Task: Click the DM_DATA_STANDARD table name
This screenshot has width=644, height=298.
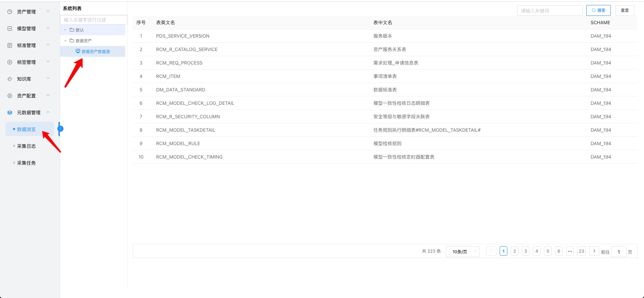Action: [x=181, y=90]
